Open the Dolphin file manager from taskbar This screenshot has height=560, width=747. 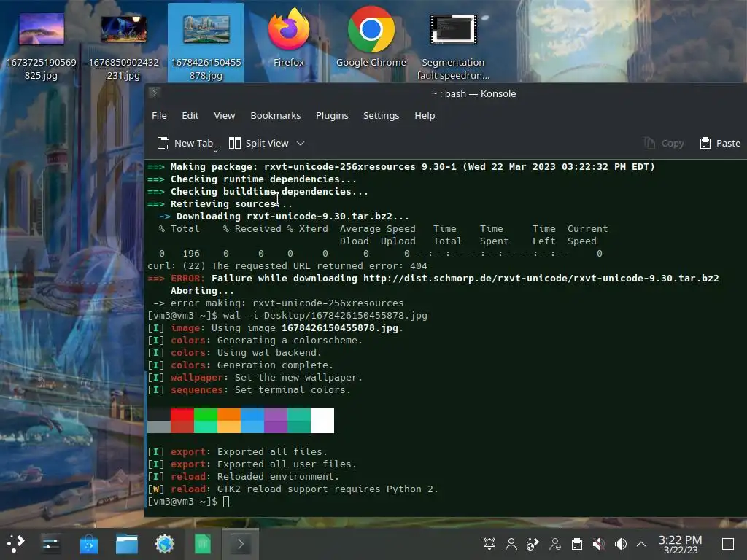(x=127, y=544)
